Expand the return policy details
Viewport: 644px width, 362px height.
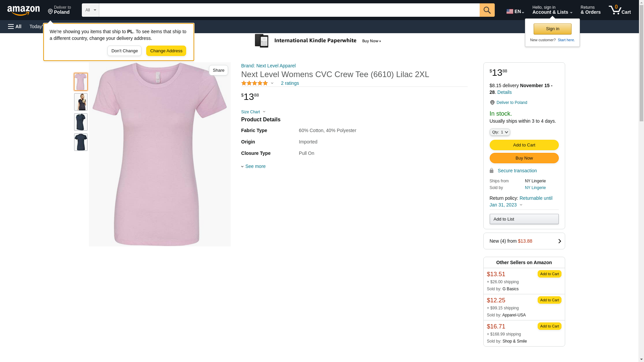click(x=521, y=205)
